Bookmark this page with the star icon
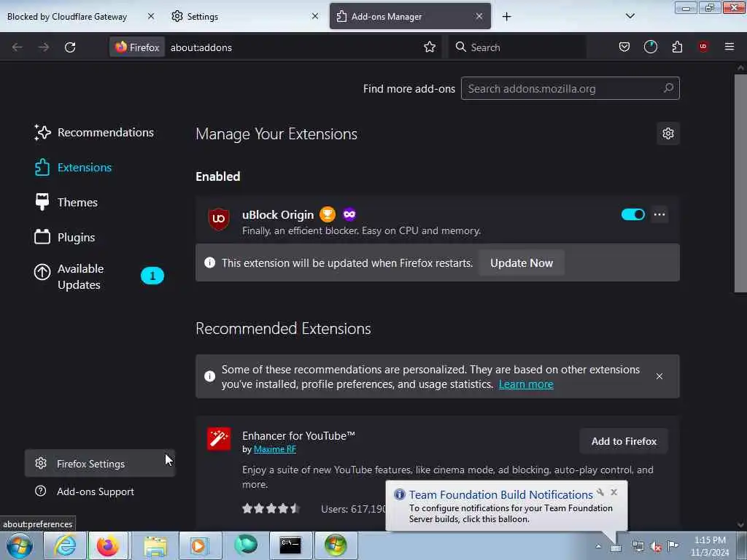This screenshot has width=747, height=560. tap(430, 47)
